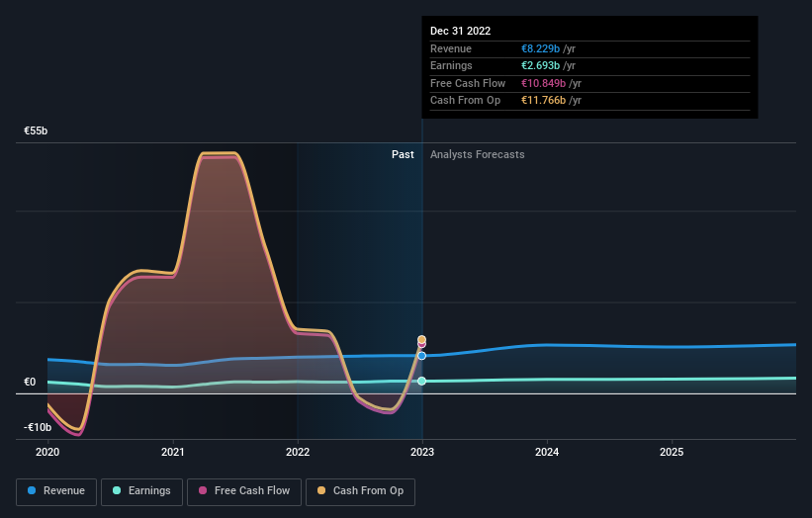
Task: Click the €55b y-axis label
Action: tap(36, 130)
